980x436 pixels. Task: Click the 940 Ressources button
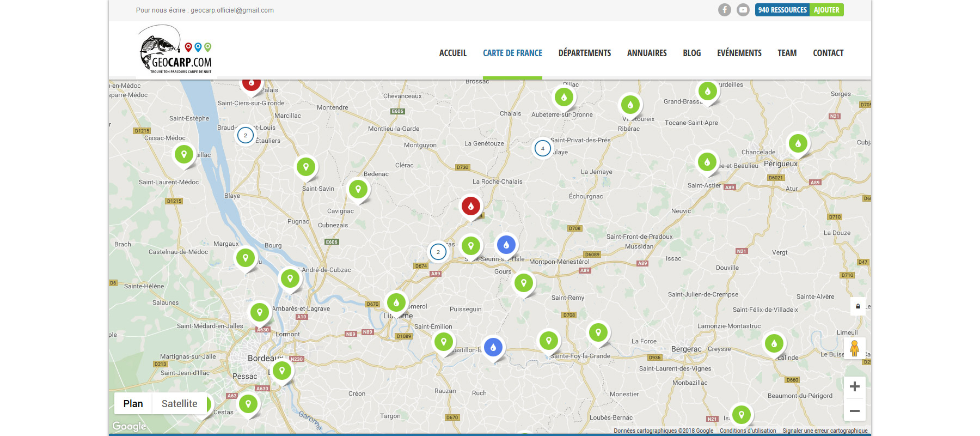(x=782, y=10)
